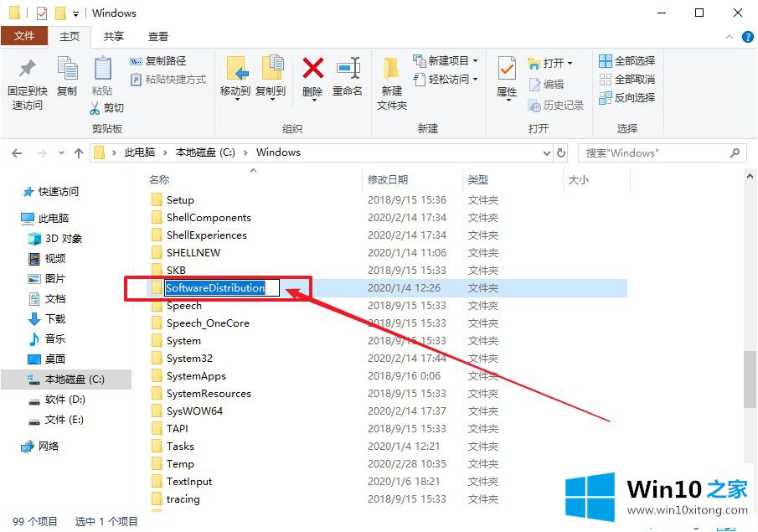Sort by the Type (类型) column header
Screen dimensions: 758x532
(x=478, y=180)
